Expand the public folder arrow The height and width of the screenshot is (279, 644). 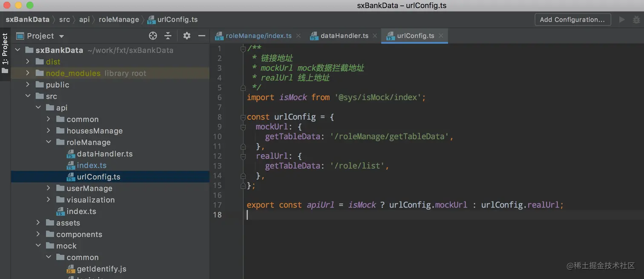(28, 85)
